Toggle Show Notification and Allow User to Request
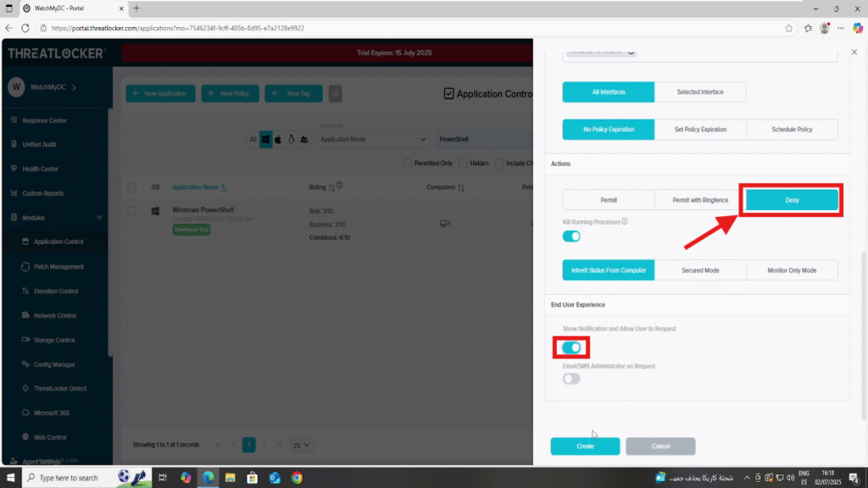The image size is (868, 488). pos(571,347)
